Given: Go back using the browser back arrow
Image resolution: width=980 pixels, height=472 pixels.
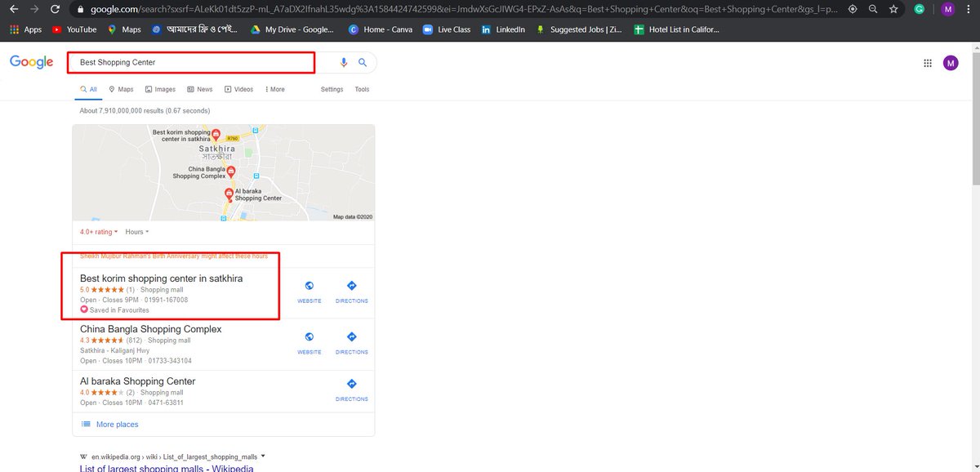Looking at the screenshot, I should 14,9.
